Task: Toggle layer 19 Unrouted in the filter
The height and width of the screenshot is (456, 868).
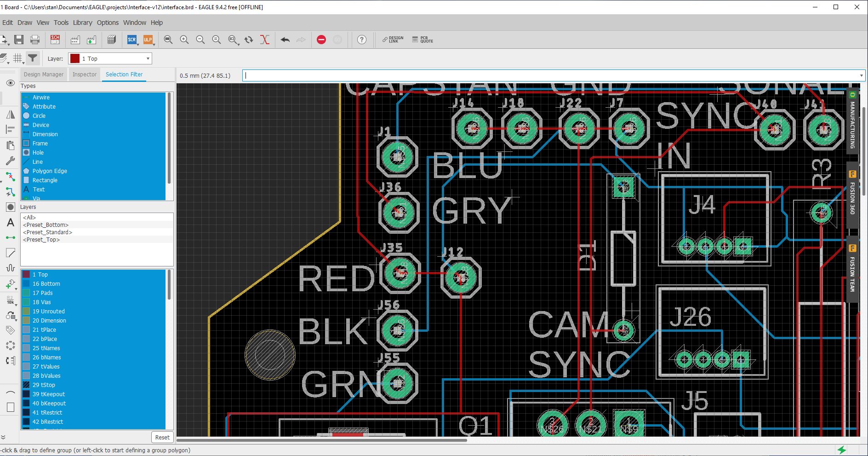Action: (93, 312)
